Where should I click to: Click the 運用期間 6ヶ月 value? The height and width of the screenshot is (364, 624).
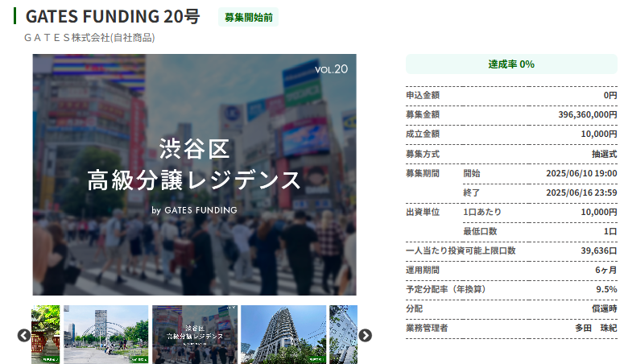[606, 271]
